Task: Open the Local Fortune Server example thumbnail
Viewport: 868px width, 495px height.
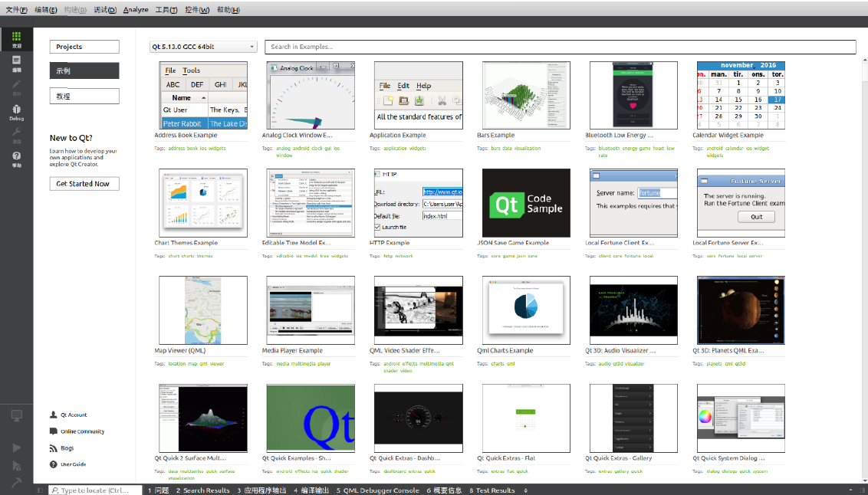Action: click(741, 203)
